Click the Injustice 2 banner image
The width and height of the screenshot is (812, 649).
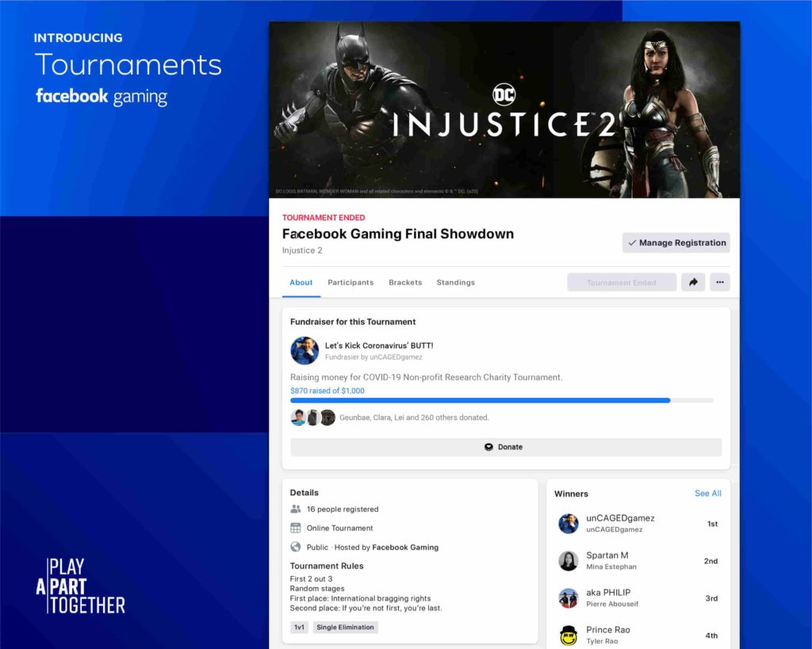(504, 110)
